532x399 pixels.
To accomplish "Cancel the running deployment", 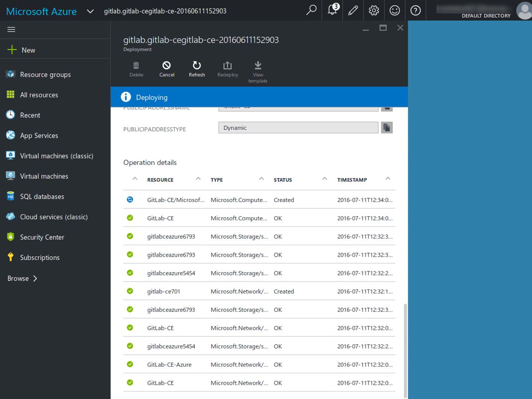I will click(167, 69).
